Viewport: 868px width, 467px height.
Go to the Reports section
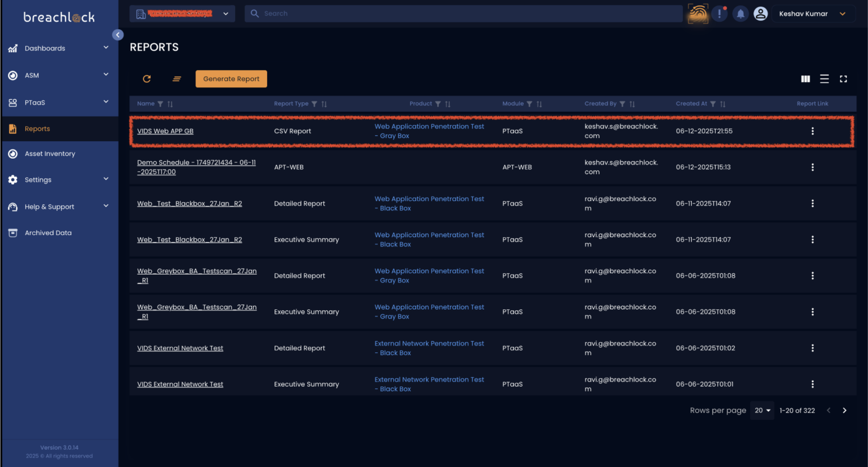pyautogui.click(x=60, y=129)
